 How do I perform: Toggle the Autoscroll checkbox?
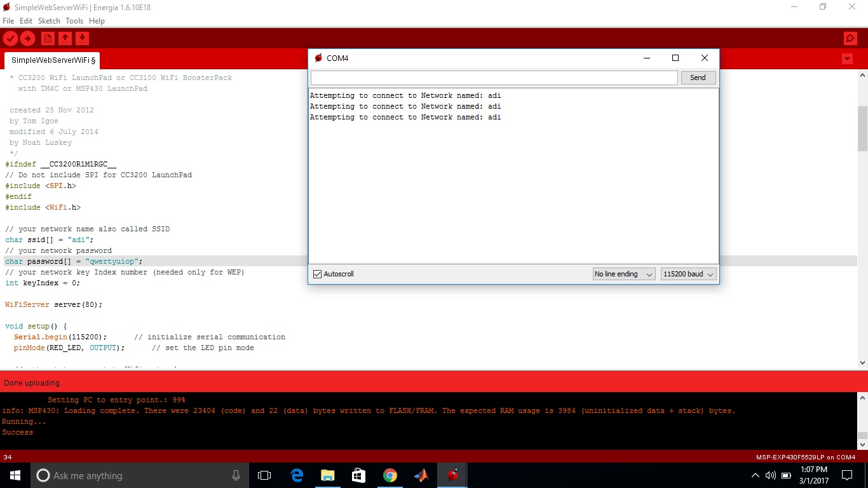pyautogui.click(x=318, y=274)
